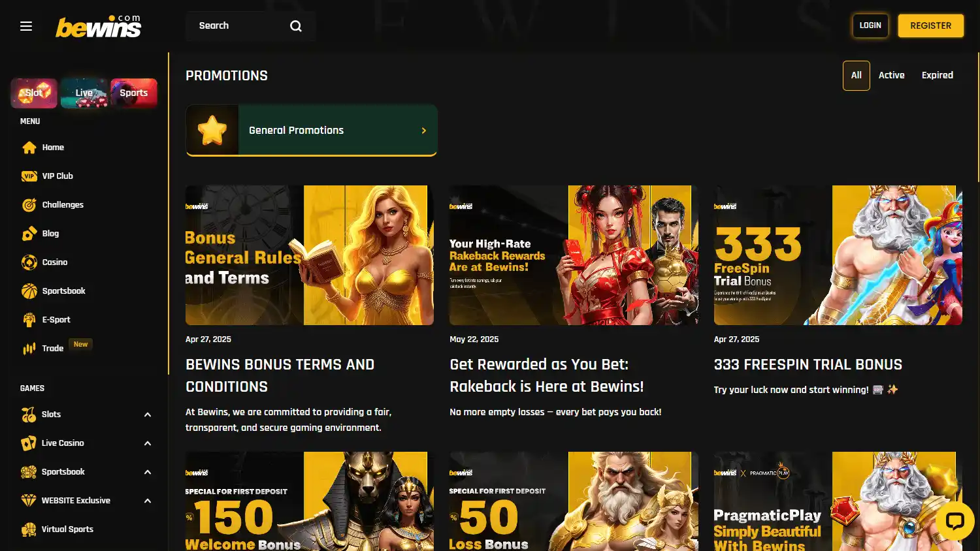The height and width of the screenshot is (551, 980).
Task: Click the Slots games icon
Action: click(x=29, y=415)
